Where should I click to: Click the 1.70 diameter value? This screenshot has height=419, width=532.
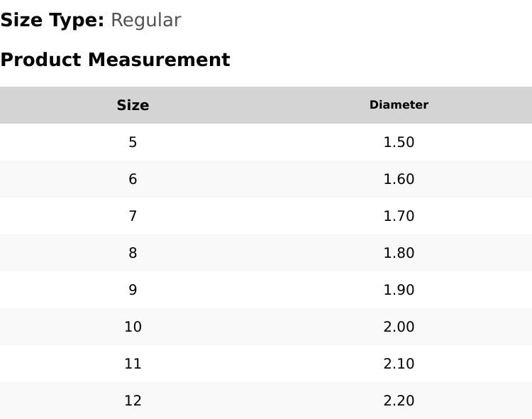(x=399, y=216)
